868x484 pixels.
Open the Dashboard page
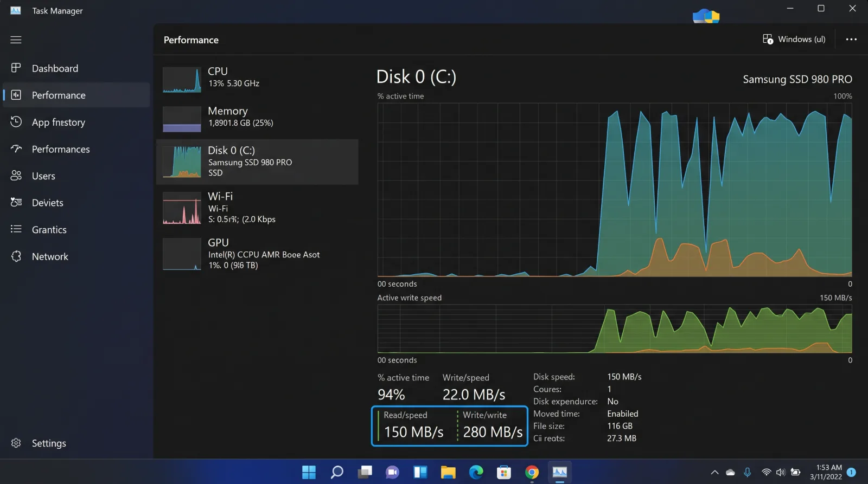point(76,68)
